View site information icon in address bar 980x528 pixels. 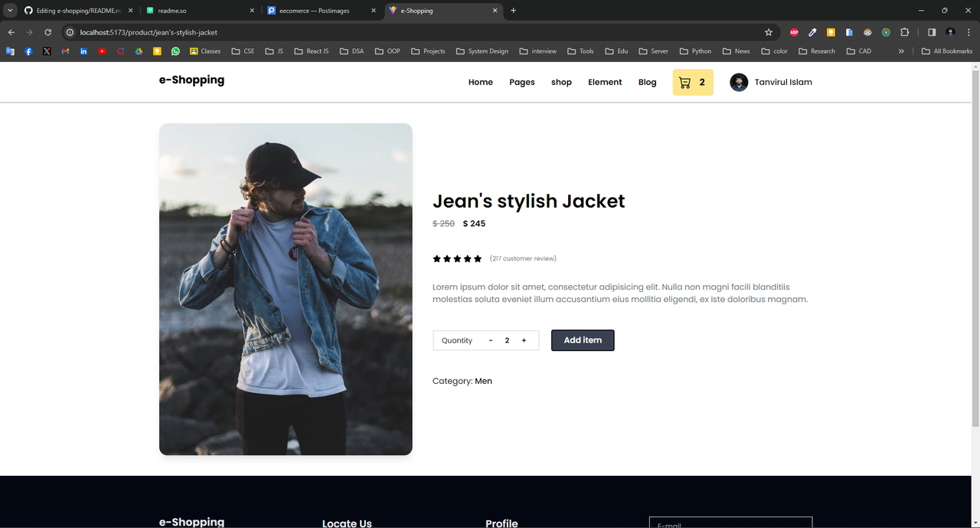pyautogui.click(x=70, y=32)
